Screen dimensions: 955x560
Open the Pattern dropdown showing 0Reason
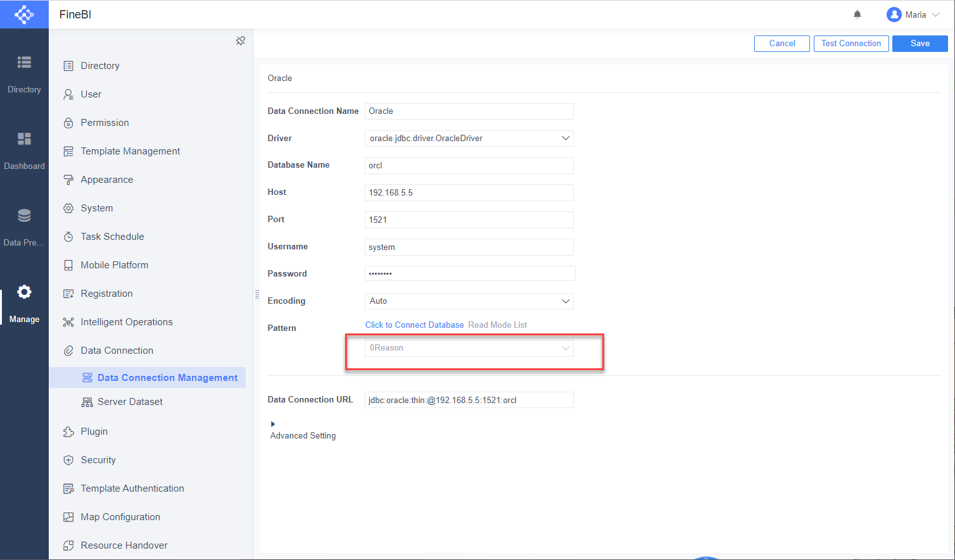coord(469,348)
